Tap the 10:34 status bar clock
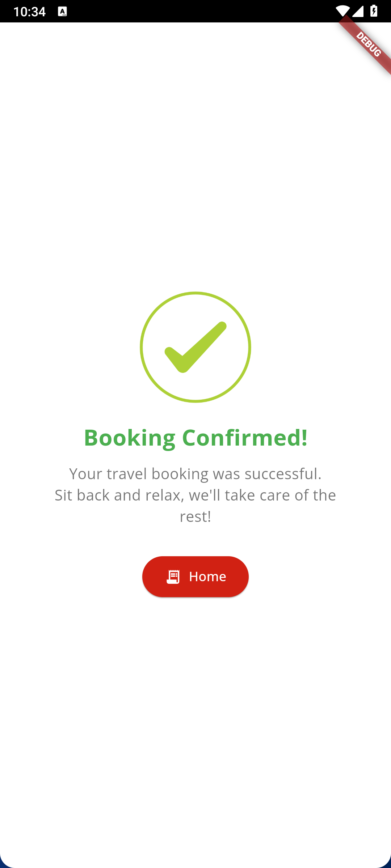 (29, 12)
